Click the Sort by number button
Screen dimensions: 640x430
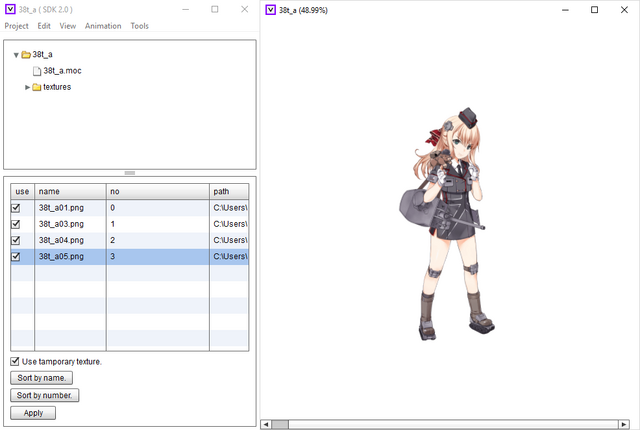pos(44,395)
